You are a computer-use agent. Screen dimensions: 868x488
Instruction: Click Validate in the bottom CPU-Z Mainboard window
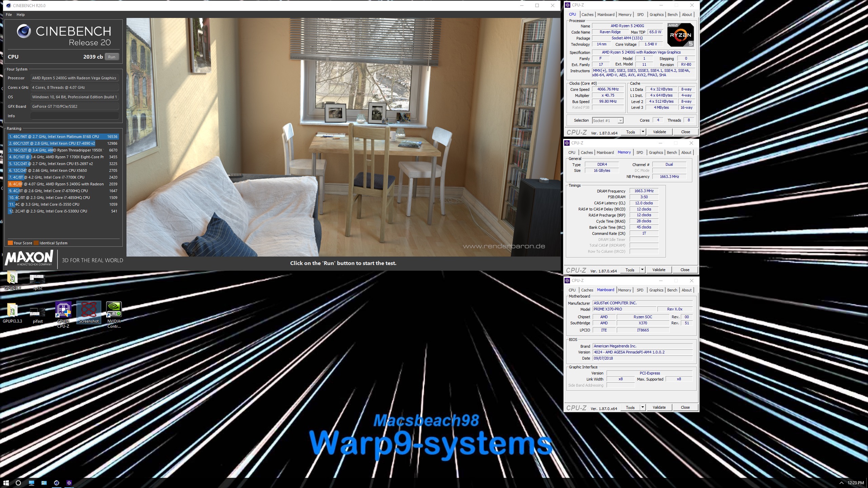[659, 407]
